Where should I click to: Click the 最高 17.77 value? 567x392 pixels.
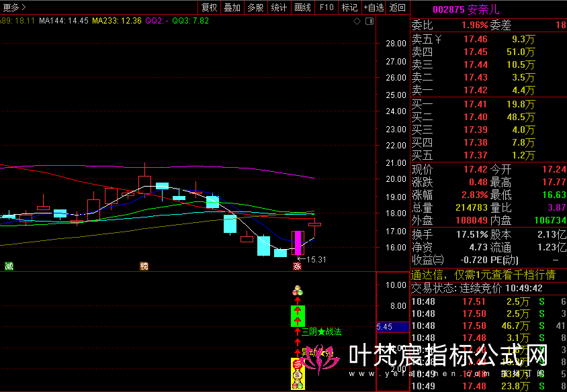coord(554,182)
